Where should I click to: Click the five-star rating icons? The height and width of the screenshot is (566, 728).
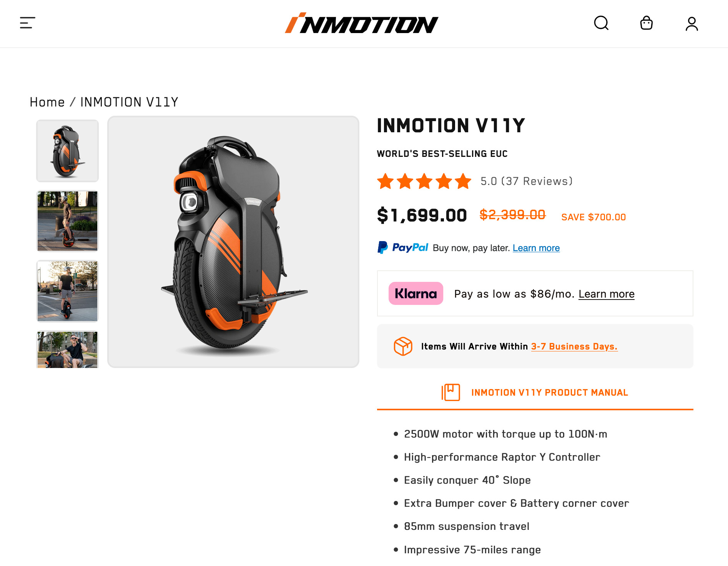(424, 181)
